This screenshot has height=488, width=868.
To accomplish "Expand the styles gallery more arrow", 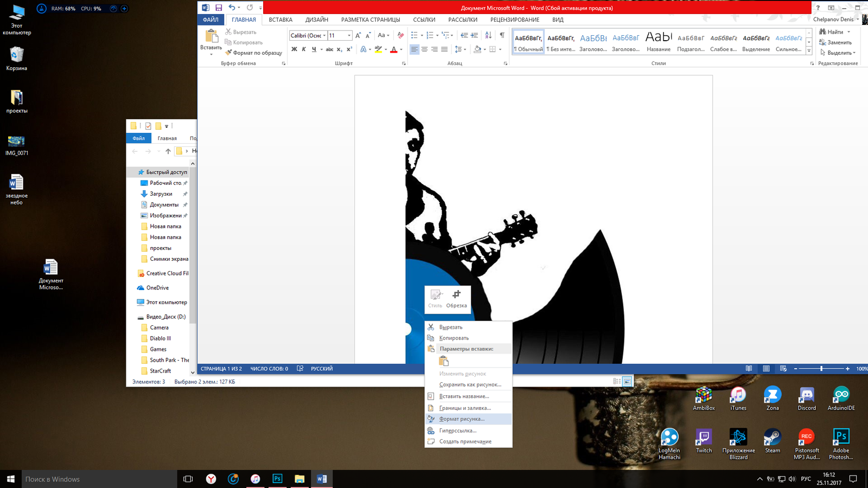I will point(809,50).
